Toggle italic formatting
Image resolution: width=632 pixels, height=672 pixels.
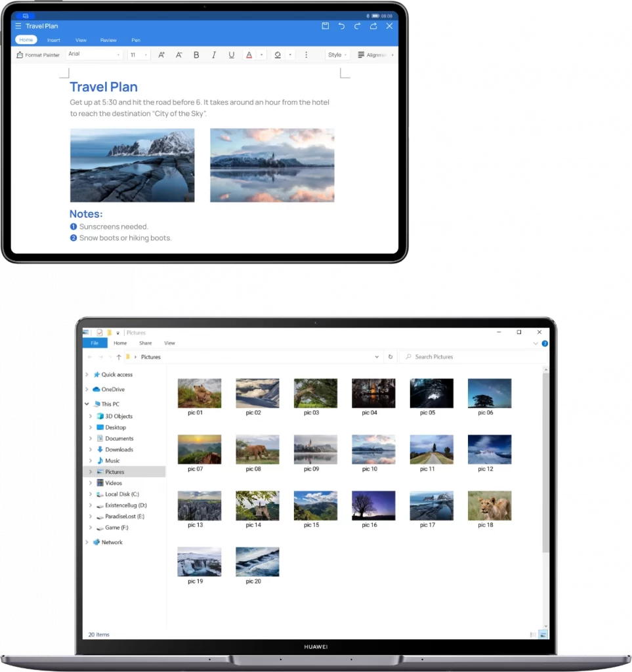[x=214, y=55]
